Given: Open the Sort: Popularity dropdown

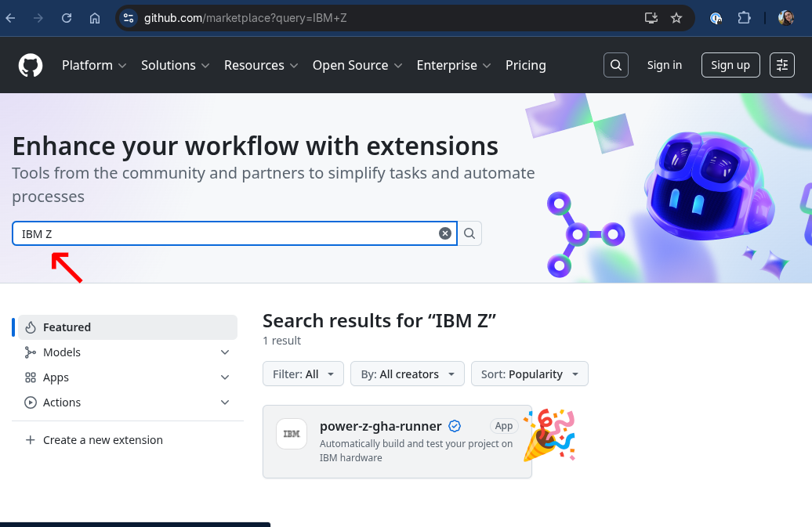Looking at the screenshot, I should click(x=529, y=374).
